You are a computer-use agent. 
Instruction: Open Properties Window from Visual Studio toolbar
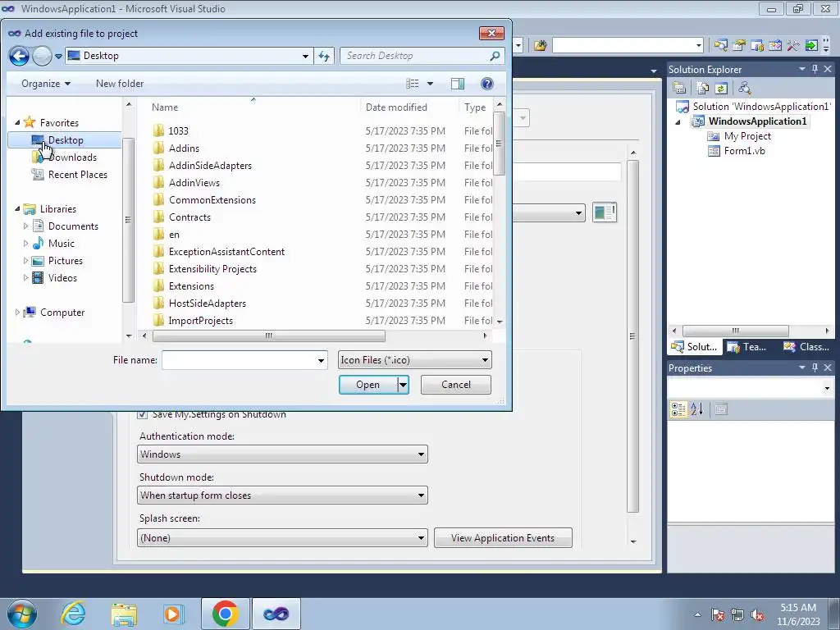point(739,46)
